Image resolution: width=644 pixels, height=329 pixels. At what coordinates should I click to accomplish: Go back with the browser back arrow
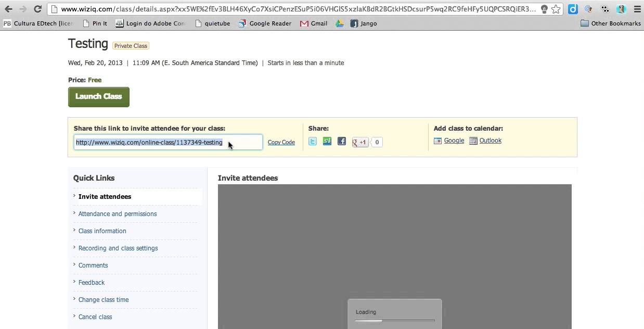8,9
